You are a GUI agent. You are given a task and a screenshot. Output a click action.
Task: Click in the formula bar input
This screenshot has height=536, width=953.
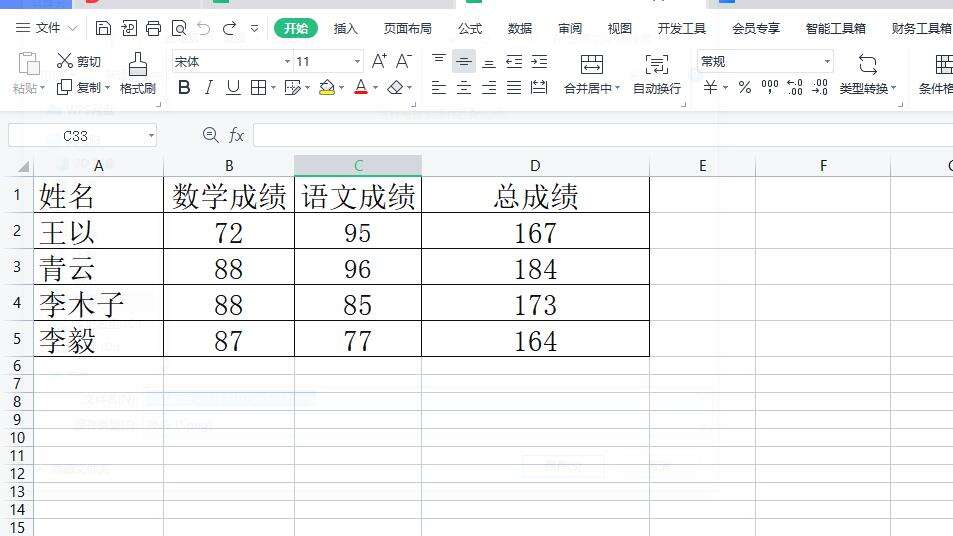(603, 135)
